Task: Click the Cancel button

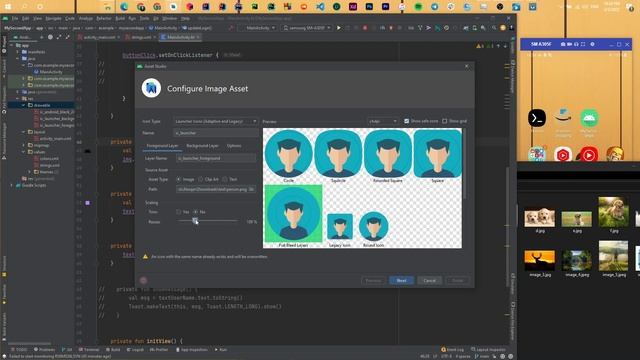Action: (x=429, y=280)
